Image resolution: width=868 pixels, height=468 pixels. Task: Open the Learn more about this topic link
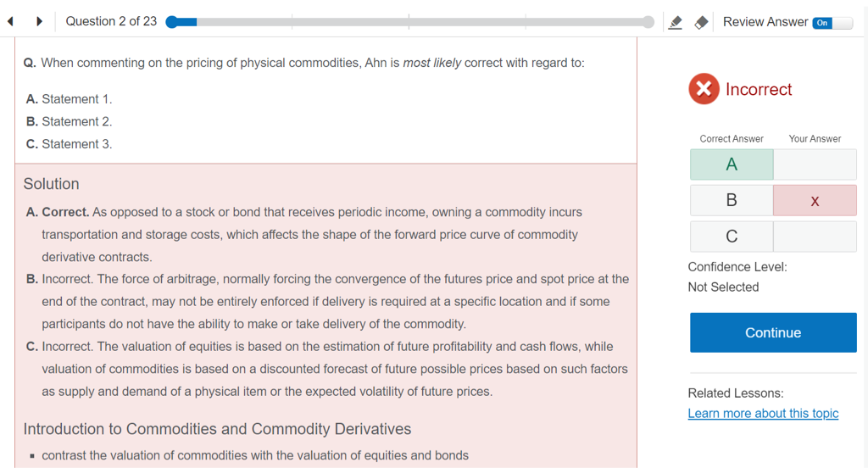pos(763,414)
